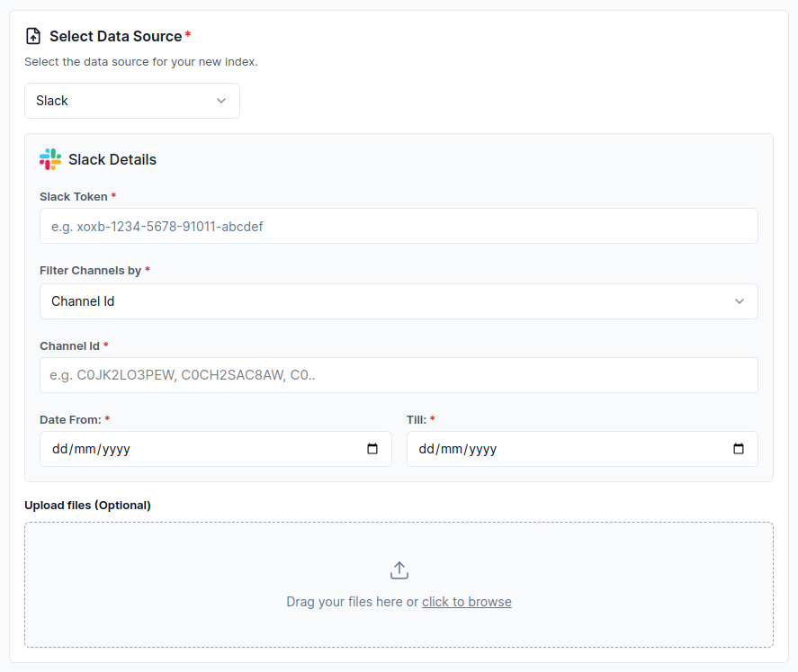Click the 'Date From:' label
Viewport: 798px width, 672px height.
71,420
